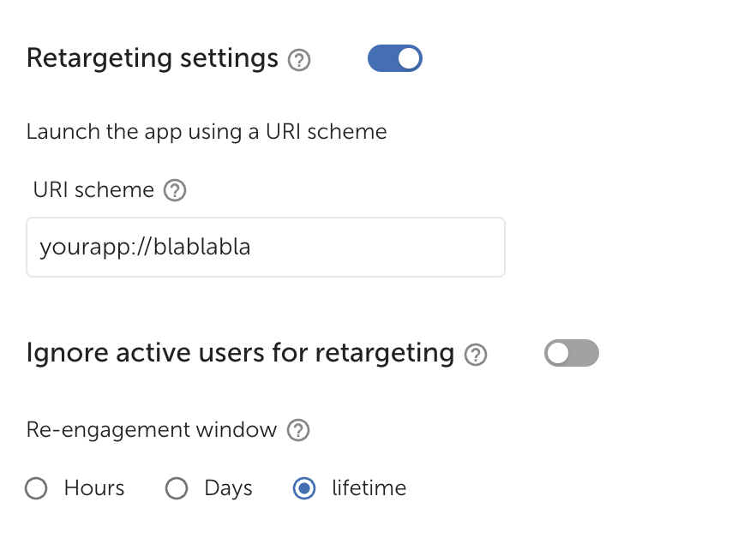Click help icon beside Retargeting settings
The width and height of the screenshot is (756, 538).
point(298,61)
